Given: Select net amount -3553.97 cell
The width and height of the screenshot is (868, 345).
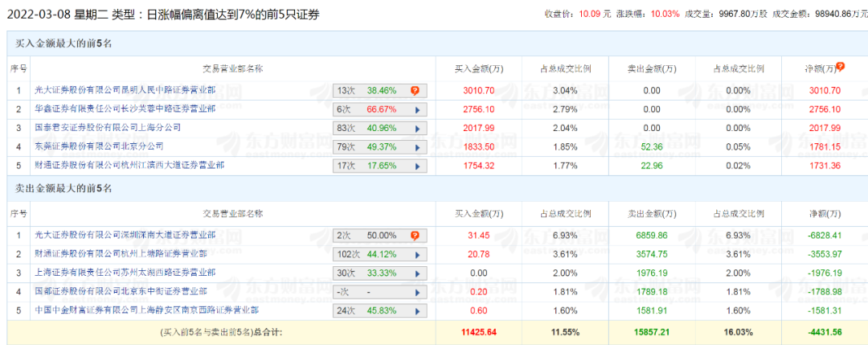Looking at the screenshot, I should [825, 254].
